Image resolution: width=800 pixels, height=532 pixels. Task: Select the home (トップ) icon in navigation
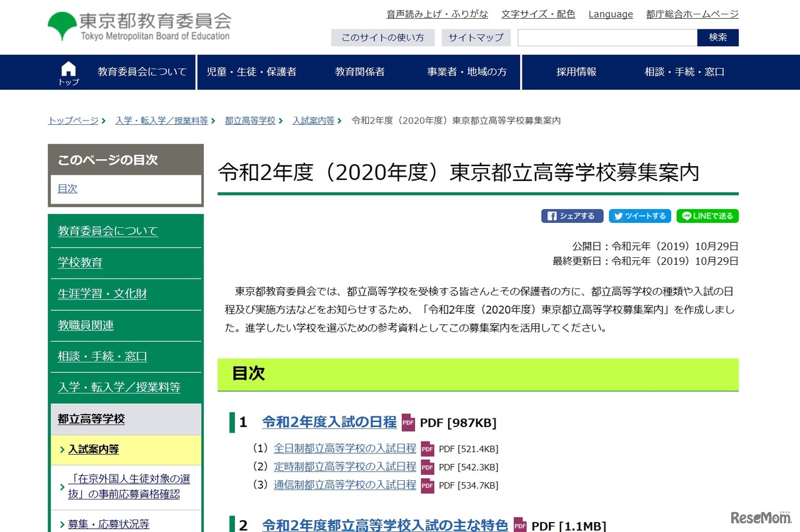[x=67, y=72]
